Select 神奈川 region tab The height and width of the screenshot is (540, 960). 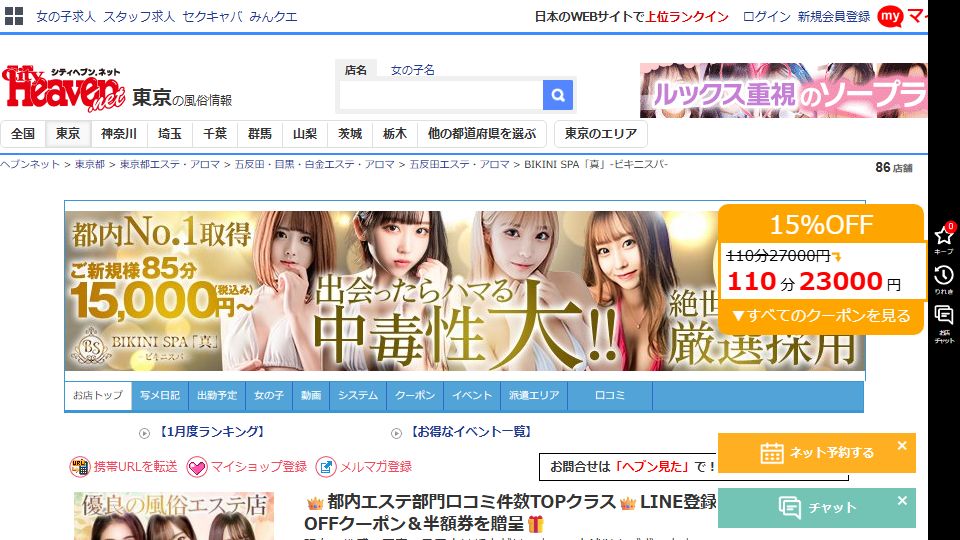[x=119, y=133]
